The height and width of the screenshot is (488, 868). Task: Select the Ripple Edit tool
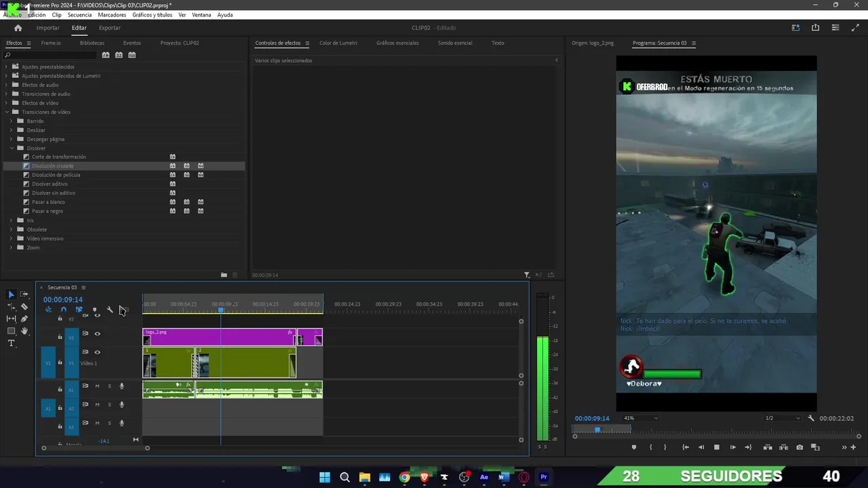point(11,306)
